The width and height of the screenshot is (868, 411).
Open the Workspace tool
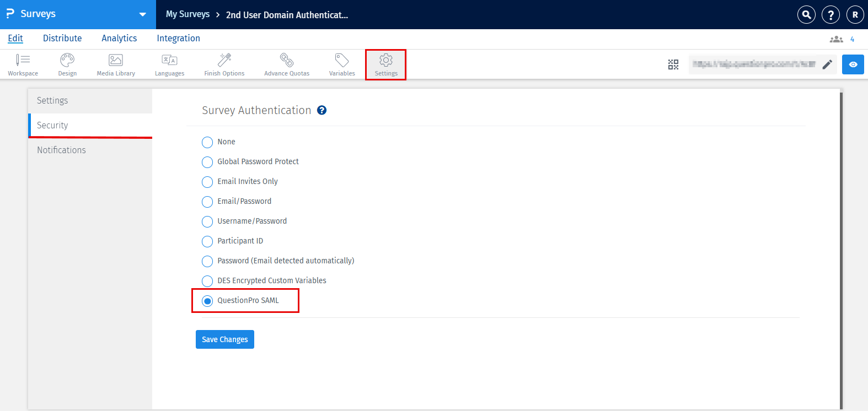pos(23,64)
